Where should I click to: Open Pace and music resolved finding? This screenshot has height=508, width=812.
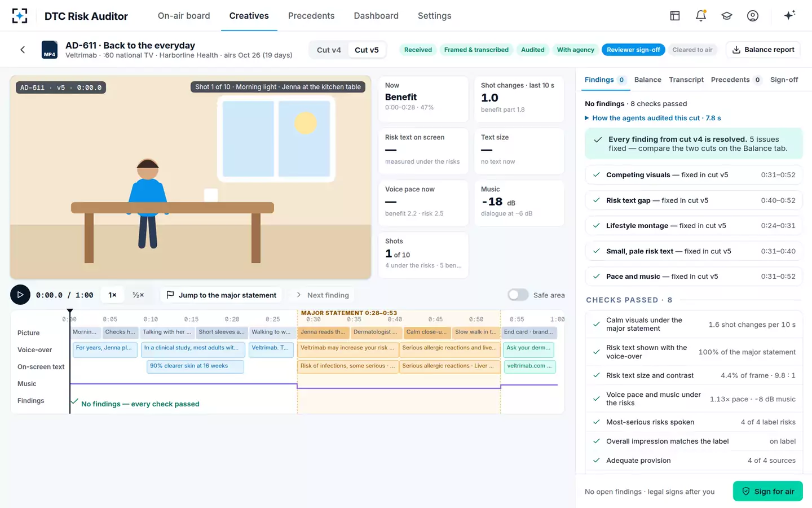pyautogui.click(x=694, y=277)
